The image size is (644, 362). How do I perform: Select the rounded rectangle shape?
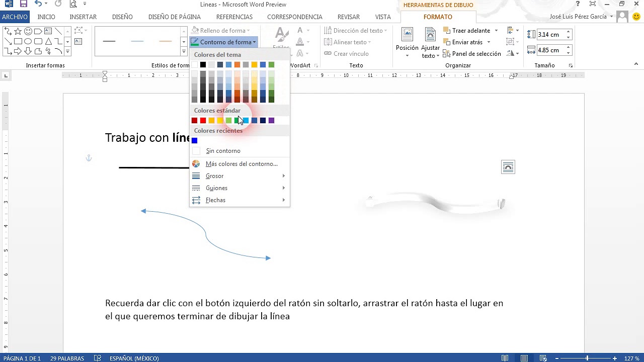pyautogui.click(x=38, y=41)
